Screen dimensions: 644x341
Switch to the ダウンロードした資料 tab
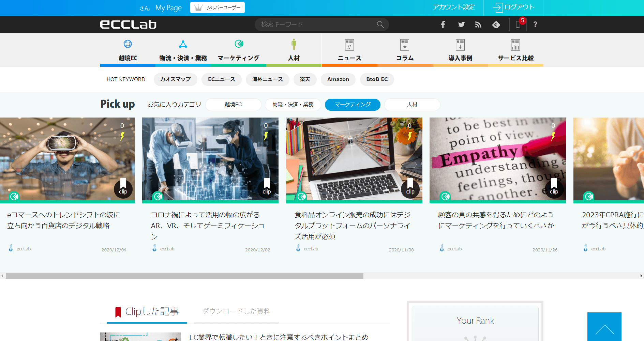(236, 311)
